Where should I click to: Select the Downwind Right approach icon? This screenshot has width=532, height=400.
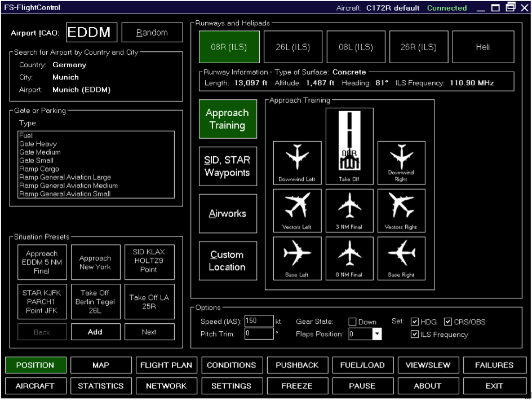point(401,162)
